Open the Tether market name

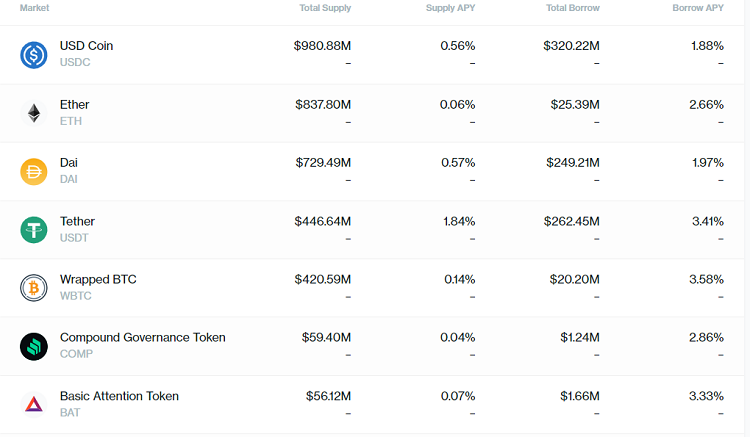point(78,221)
